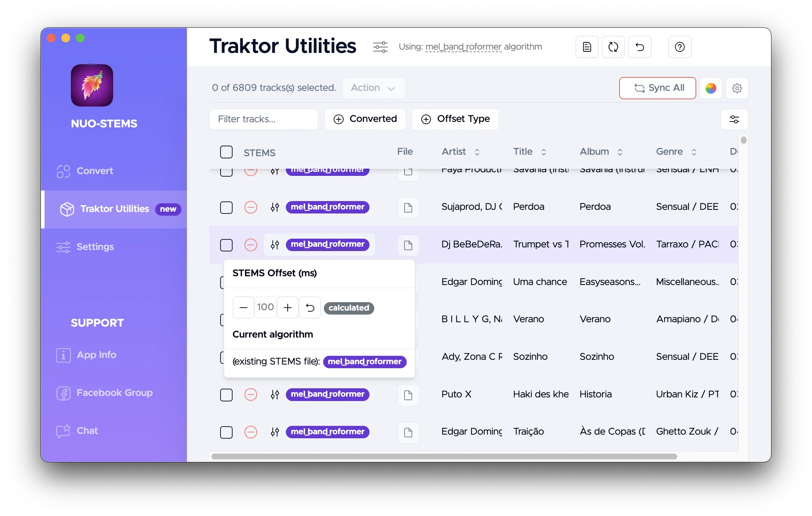812x516 pixels.
Task: Click the remove icon in Perdoa row
Action: pos(251,207)
